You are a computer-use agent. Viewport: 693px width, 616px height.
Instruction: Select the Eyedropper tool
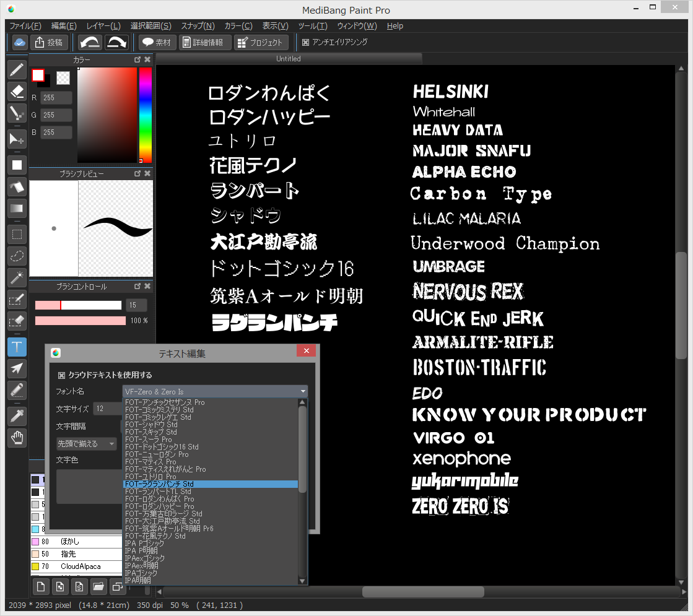click(17, 416)
